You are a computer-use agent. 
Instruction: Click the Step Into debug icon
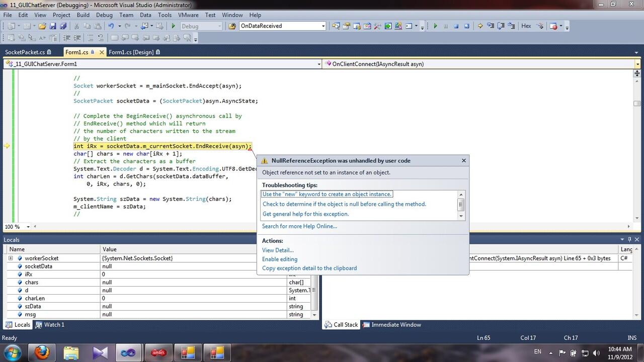491,26
